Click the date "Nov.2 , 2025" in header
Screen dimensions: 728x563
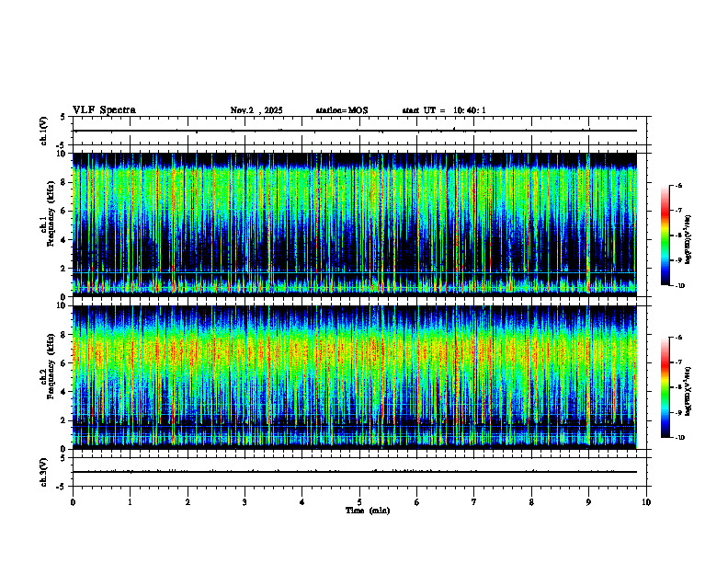click(256, 110)
